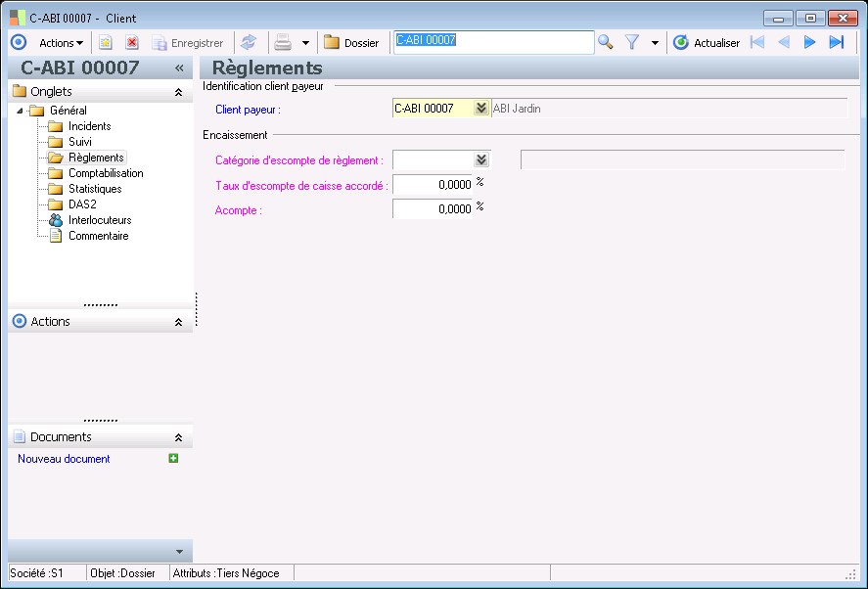Image resolution: width=868 pixels, height=589 pixels.
Task: Open the Client payeur dropdown
Action: point(481,108)
